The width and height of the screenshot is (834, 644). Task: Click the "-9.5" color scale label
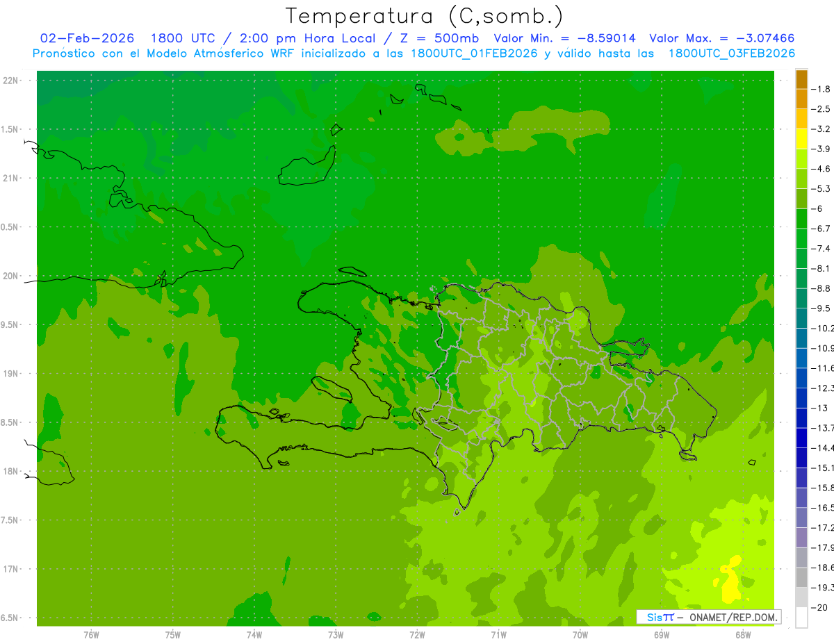[x=821, y=308]
